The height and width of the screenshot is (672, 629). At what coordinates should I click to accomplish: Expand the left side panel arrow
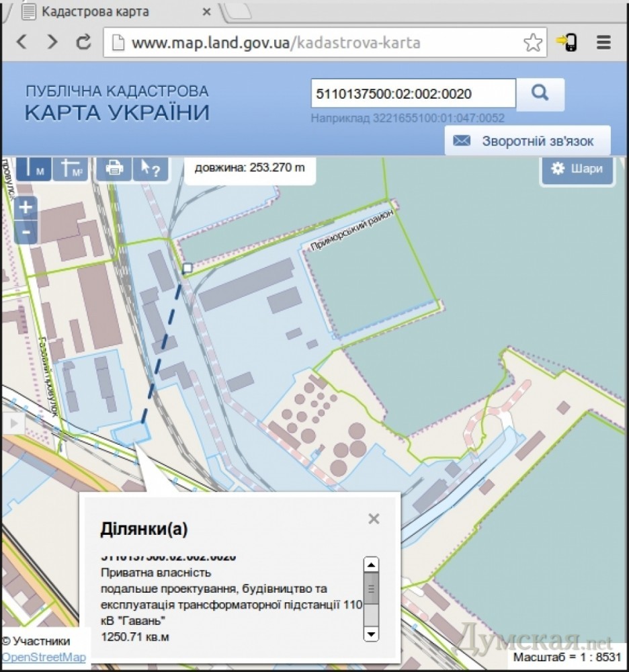12,423
